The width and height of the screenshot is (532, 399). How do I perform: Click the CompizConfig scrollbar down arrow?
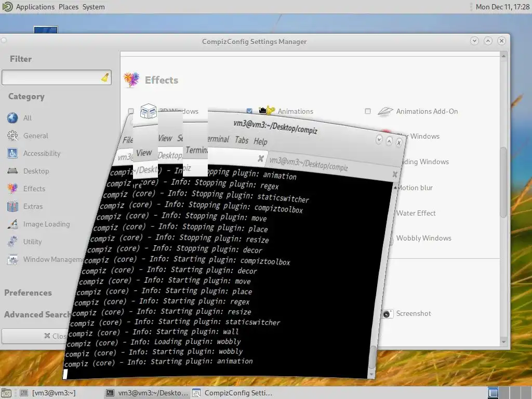pyautogui.click(x=503, y=342)
